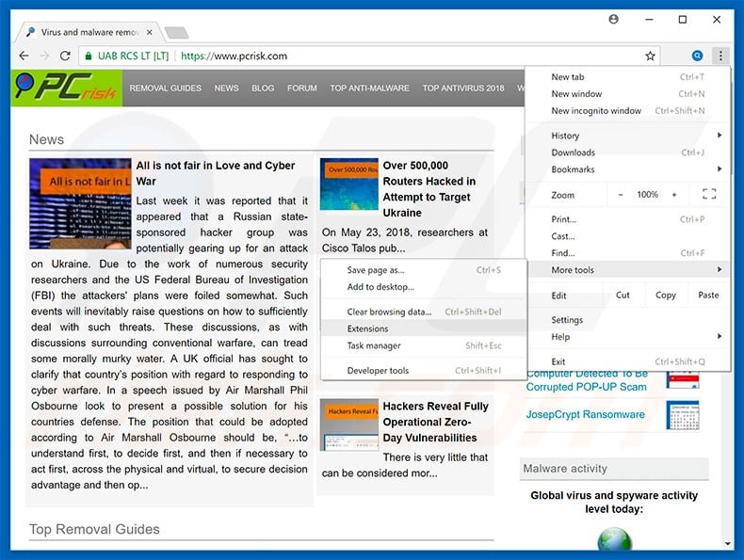Screen dimensions: 744x560
Task: Toggle fullscreen mode icon next to zoom
Action: [x=709, y=195]
